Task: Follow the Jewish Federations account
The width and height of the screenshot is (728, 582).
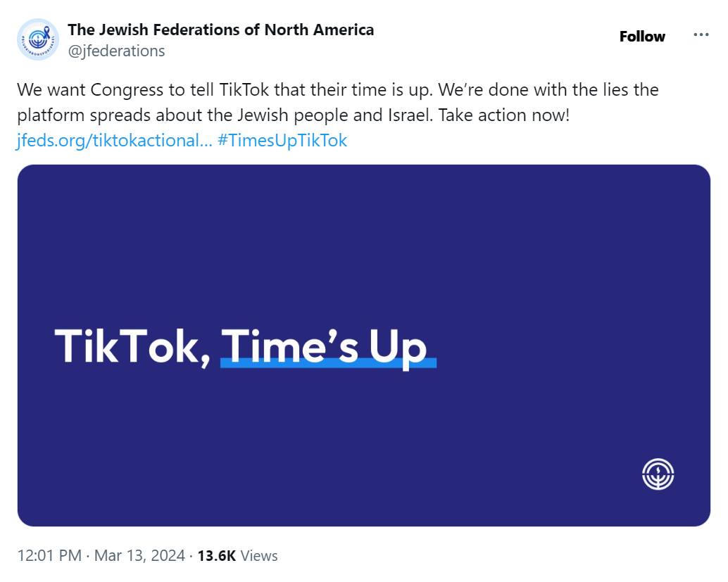Action: pos(641,37)
